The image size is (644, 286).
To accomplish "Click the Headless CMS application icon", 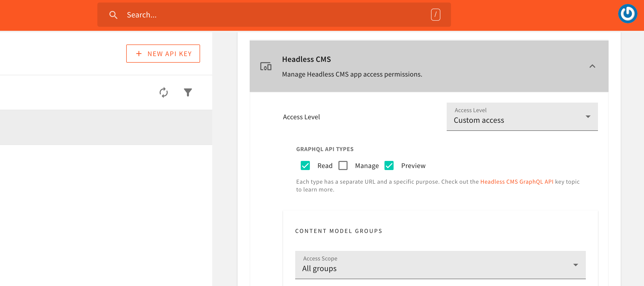I will click(x=266, y=66).
